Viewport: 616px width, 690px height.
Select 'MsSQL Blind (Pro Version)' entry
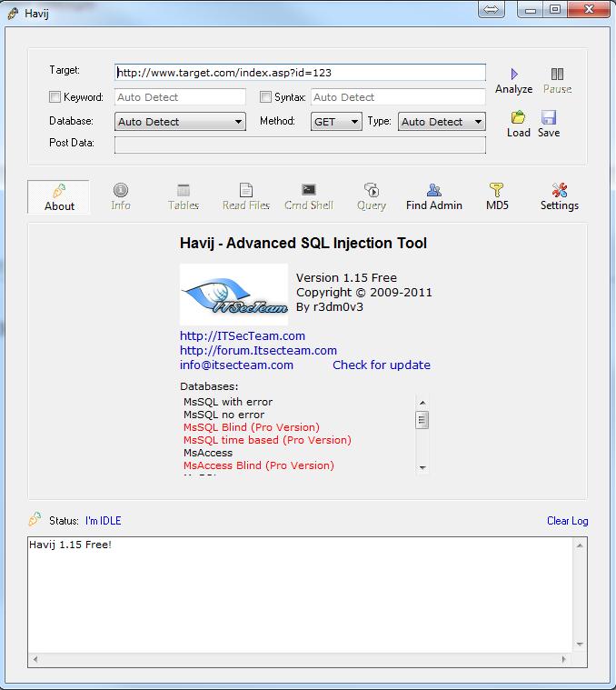tap(251, 427)
